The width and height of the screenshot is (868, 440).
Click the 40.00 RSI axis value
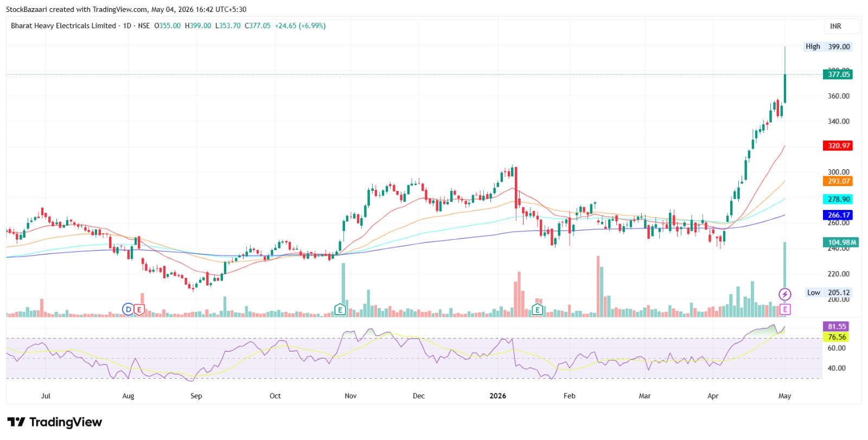click(x=837, y=368)
